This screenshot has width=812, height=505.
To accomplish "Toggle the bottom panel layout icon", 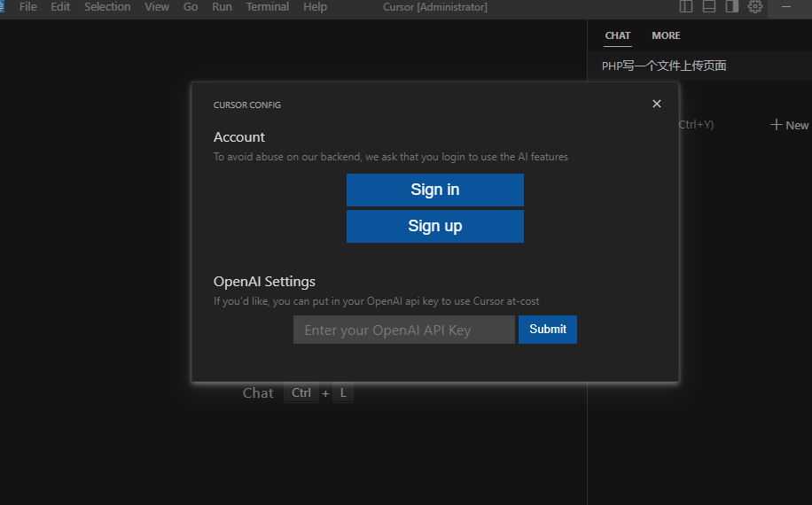I will pyautogui.click(x=709, y=7).
